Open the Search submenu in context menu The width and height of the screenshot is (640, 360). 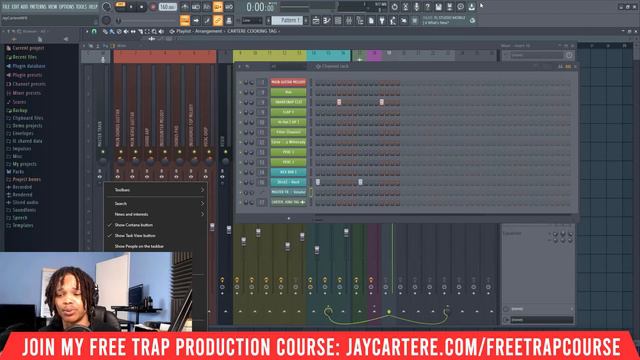pos(155,203)
